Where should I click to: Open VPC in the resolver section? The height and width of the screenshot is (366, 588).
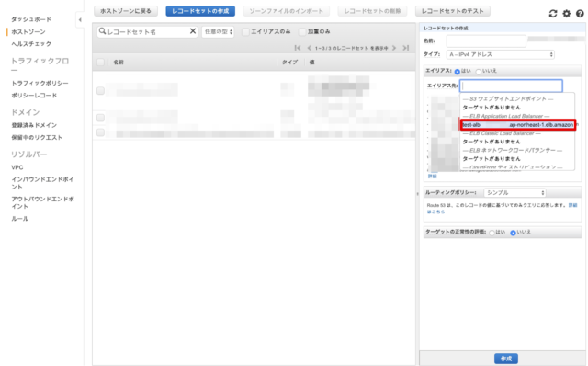[17, 167]
